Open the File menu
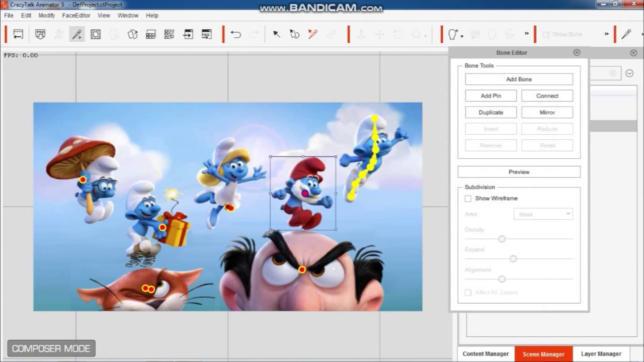The height and width of the screenshot is (362, 644). coord(9,16)
